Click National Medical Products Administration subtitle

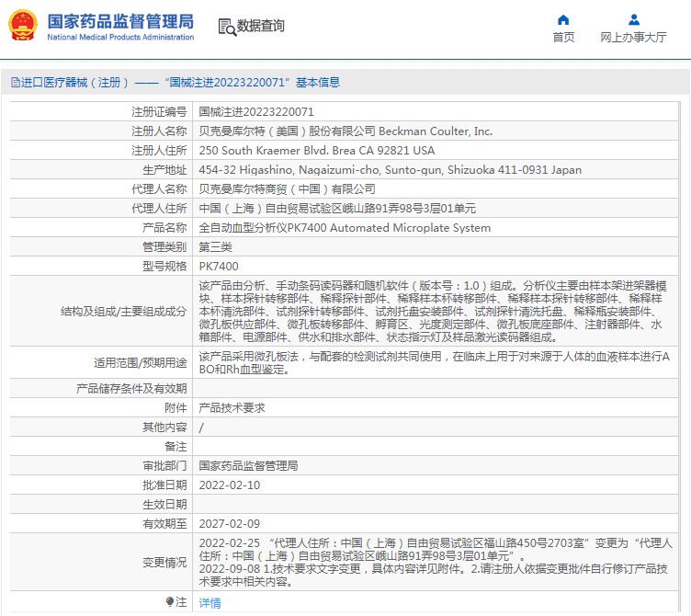point(120,37)
